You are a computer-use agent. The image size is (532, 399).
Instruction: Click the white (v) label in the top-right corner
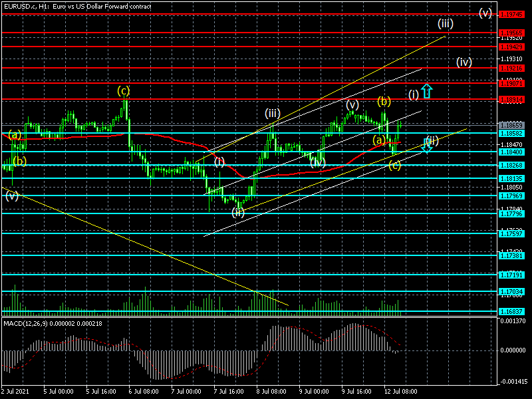485,12
